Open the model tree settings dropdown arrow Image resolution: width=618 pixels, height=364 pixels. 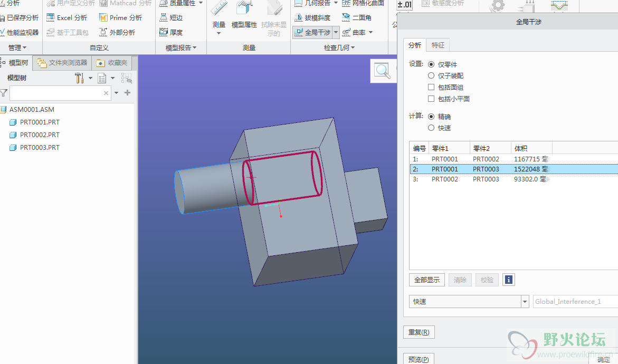pos(90,78)
